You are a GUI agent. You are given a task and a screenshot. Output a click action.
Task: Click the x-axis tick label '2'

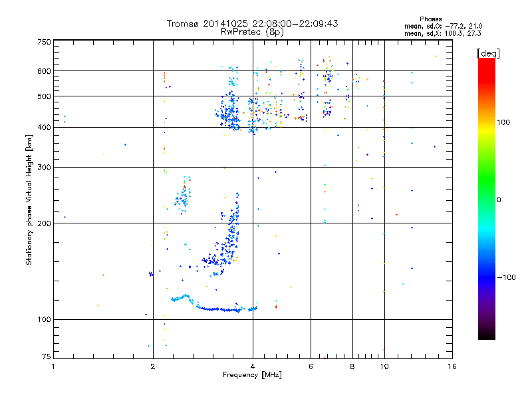[x=153, y=366]
